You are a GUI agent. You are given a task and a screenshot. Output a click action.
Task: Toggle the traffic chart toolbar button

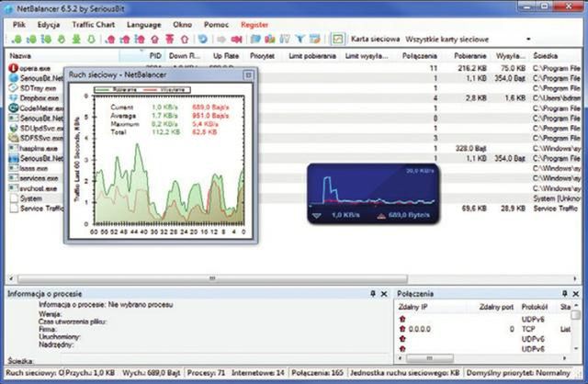coord(338,39)
